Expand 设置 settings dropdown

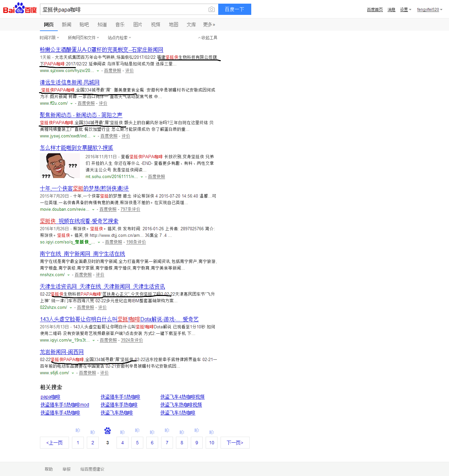(405, 10)
